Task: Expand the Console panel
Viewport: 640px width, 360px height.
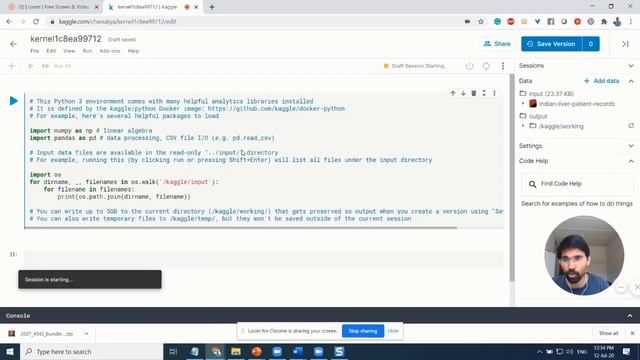Action: (x=630, y=316)
